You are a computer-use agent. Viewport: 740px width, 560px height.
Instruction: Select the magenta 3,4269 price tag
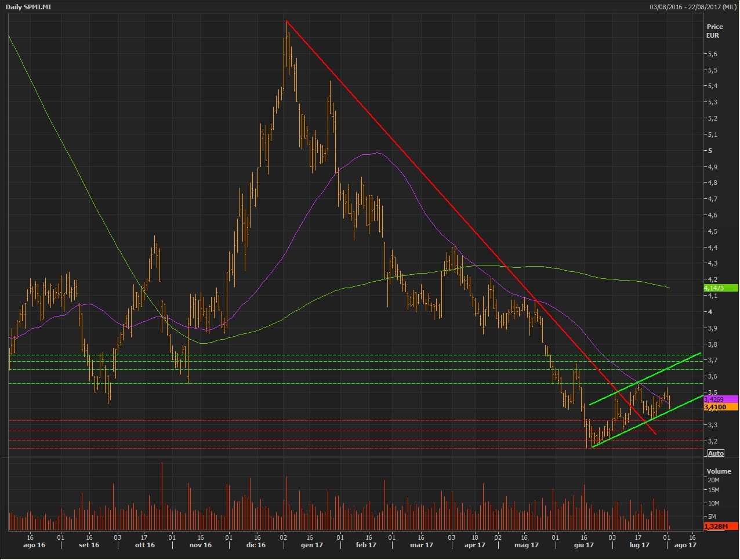point(720,399)
